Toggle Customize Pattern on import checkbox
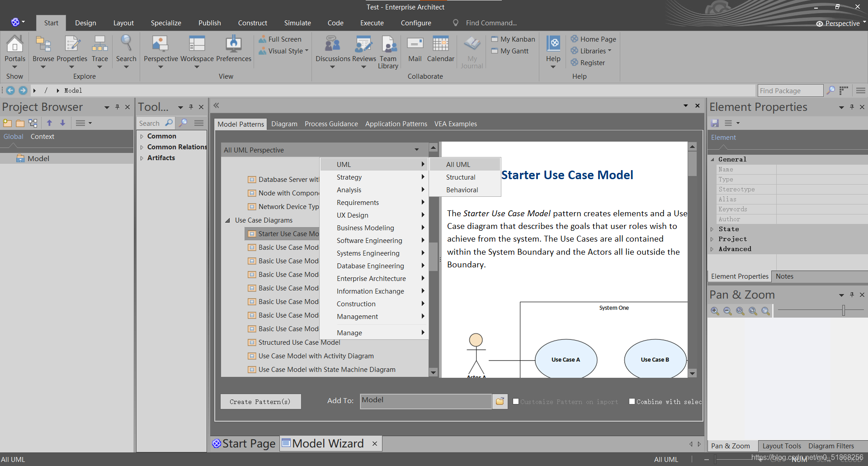This screenshot has height=466, width=868. coord(516,401)
